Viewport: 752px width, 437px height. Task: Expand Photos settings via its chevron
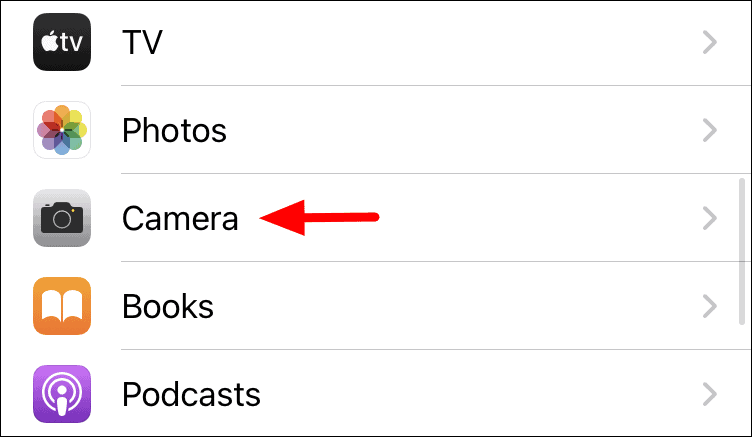[x=710, y=130]
